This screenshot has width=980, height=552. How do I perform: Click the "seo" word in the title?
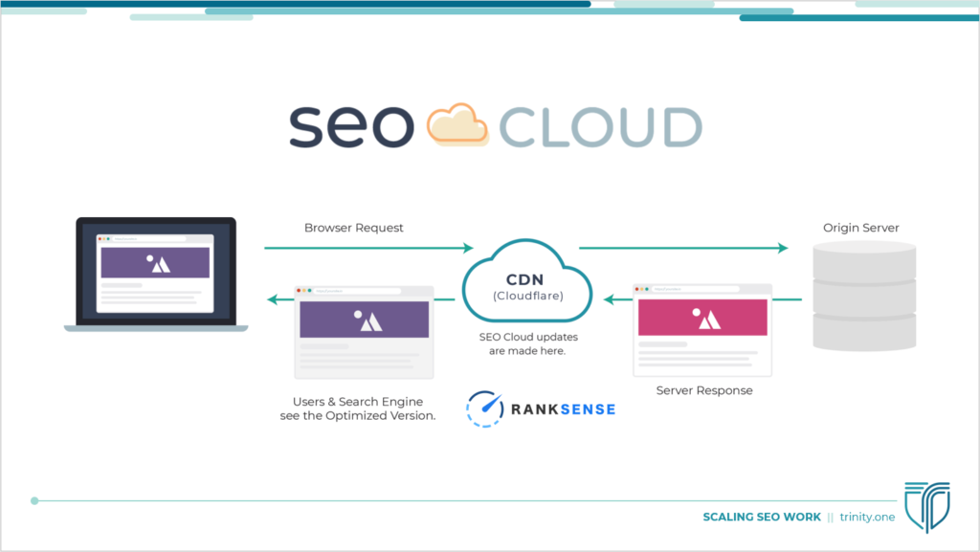click(351, 127)
